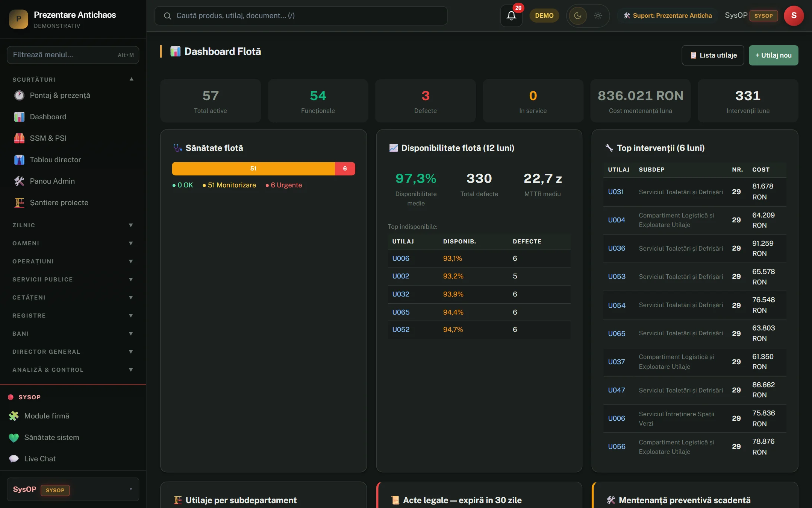Image resolution: width=812 pixels, height=508 pixels.
Task: Click the Lista utilaje button
Action: [x=713, y=55]
